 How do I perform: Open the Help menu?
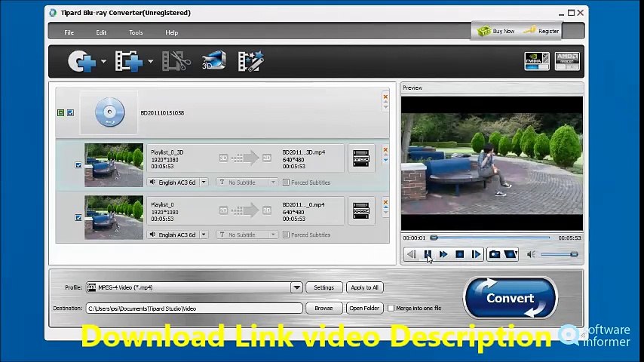pyautogui.click(x=172, y=32)
